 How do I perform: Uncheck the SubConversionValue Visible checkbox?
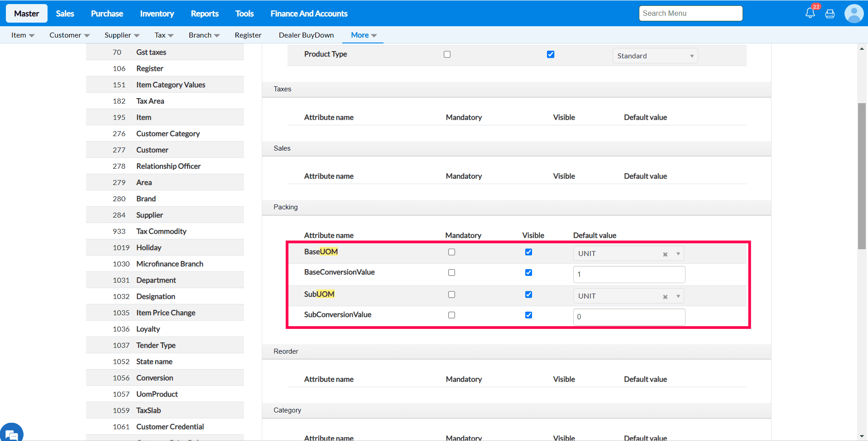528,315
